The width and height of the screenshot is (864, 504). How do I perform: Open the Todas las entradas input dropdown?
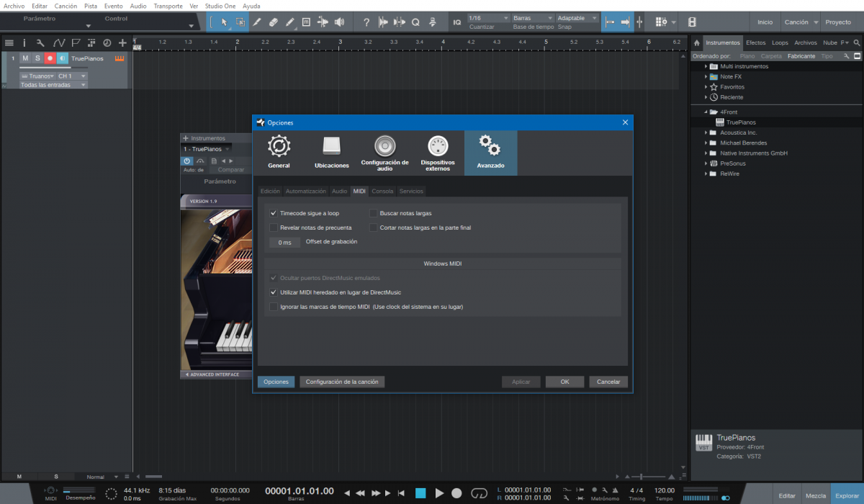click(53, 85)
